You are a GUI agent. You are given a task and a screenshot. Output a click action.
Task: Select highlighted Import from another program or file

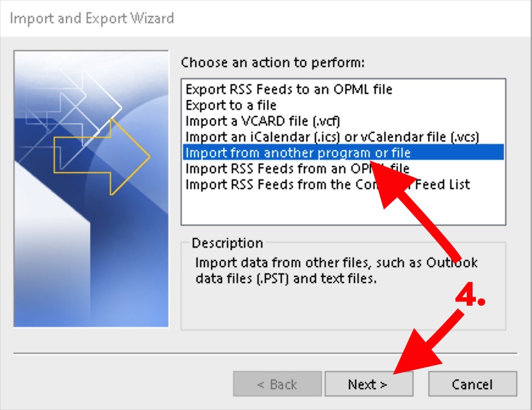tap(343, 153)
